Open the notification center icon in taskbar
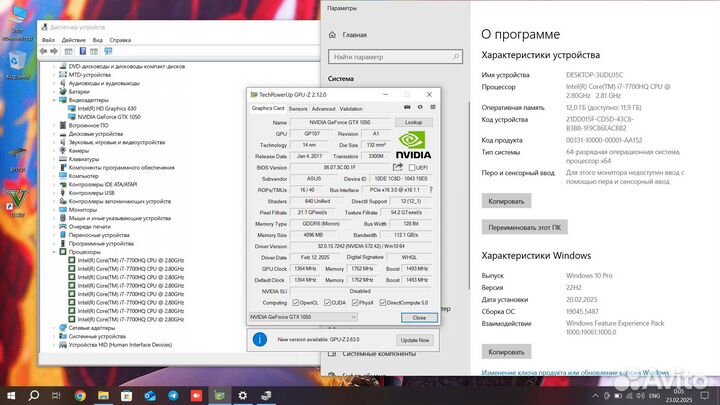720x405 pixels. (704, 395)
